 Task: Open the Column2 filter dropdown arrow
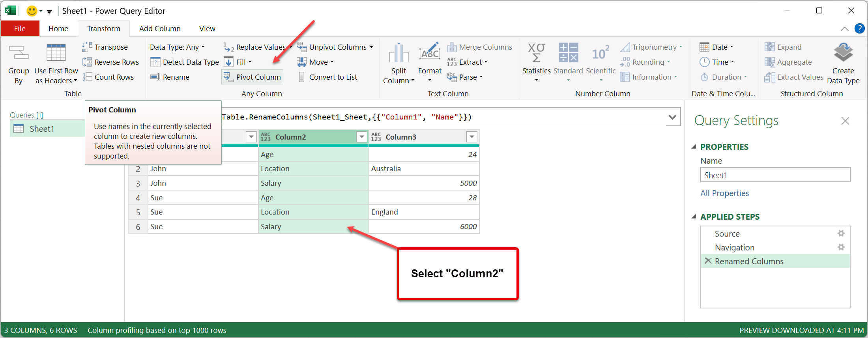pos(361,137)
